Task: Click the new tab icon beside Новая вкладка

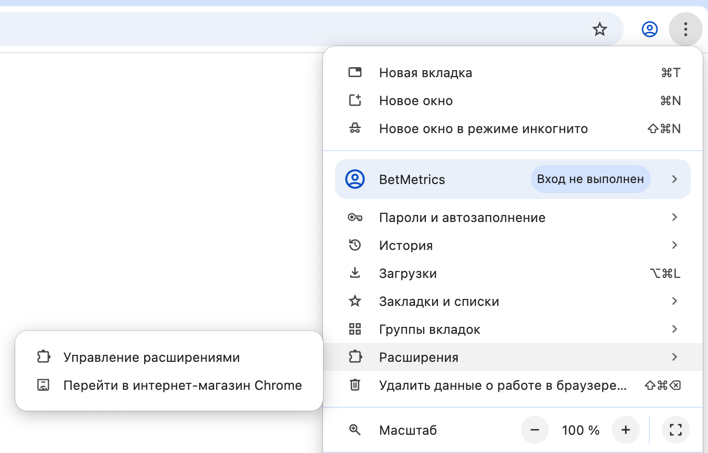Action: [x=355, y=72]
